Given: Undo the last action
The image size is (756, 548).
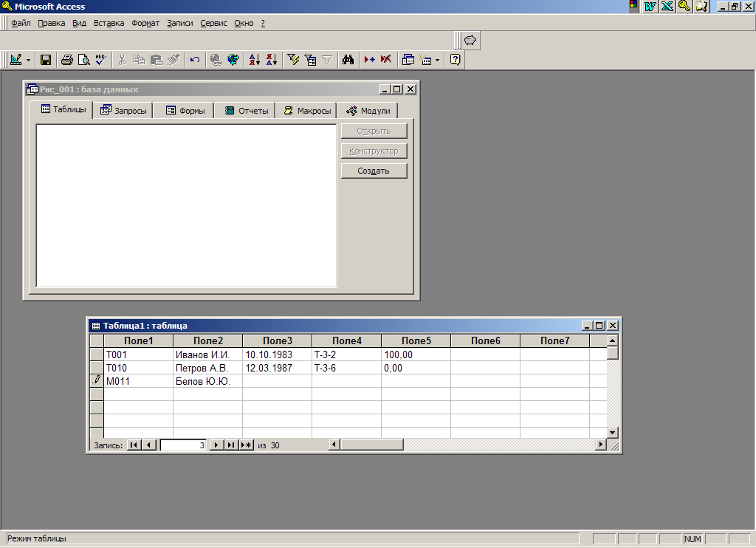Looking at the screenshot, I should pos(194,60).
